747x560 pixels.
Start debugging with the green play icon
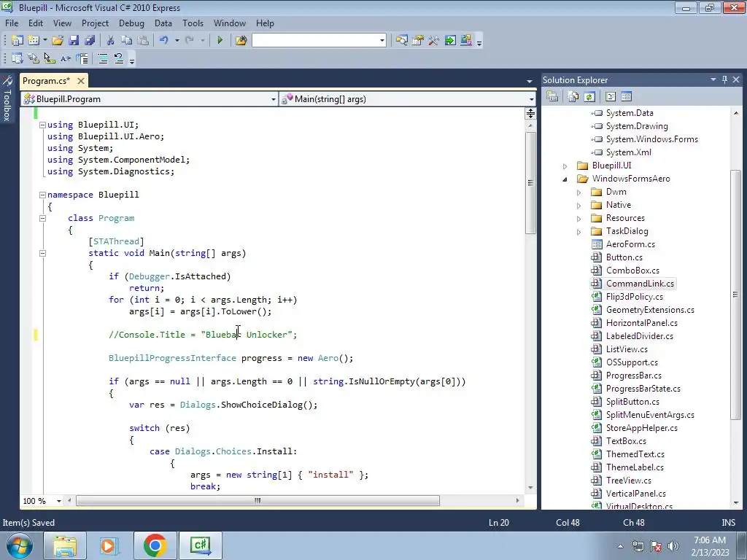pyautogui.click(x=220, y=41)
